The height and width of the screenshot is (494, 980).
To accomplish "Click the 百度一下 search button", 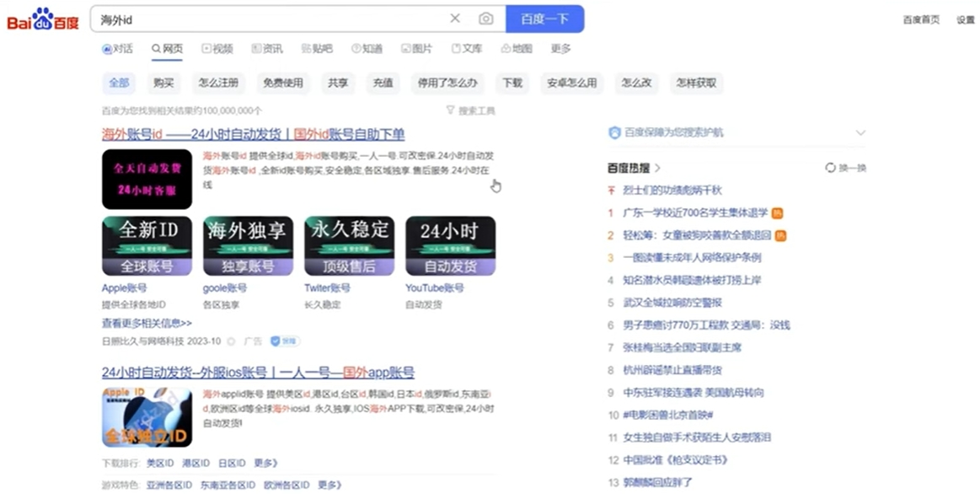I will tap(544, 19).
